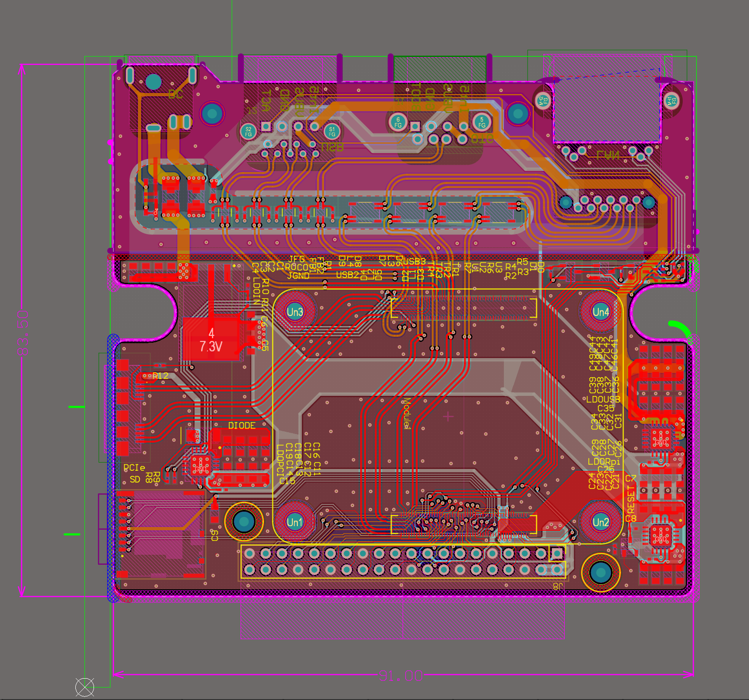Select the square pin-1 pad of the J8 header
The width and height of the screenshot is (749, 700).
(557, 553)
